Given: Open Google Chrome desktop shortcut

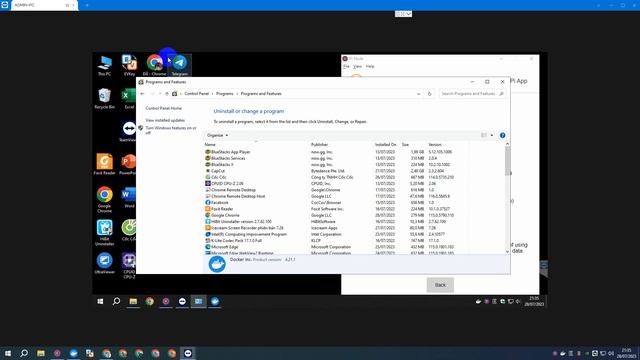Looking at the screenshot, I should 104,200.
